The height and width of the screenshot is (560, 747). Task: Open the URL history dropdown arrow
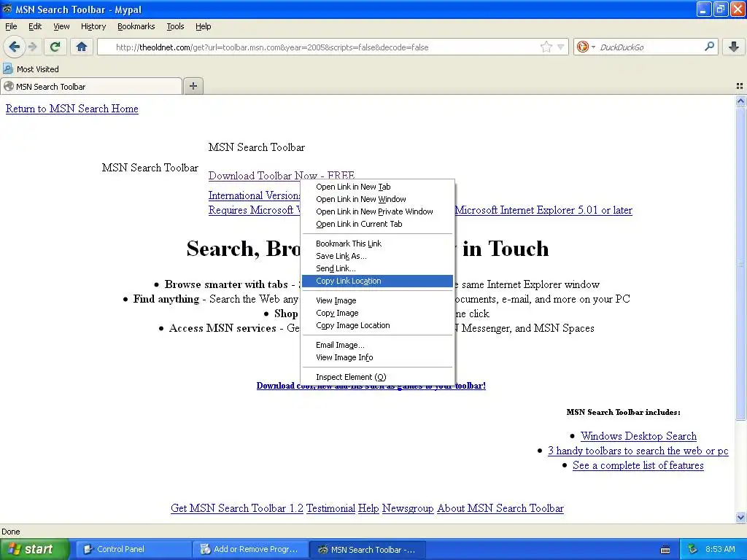pyautogui.click(x=561, y=47)
